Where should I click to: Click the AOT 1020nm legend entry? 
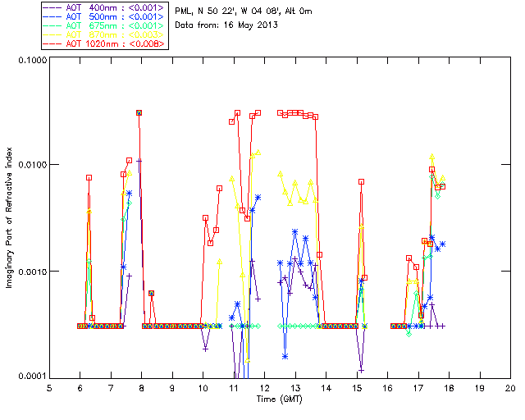point(104,43)
